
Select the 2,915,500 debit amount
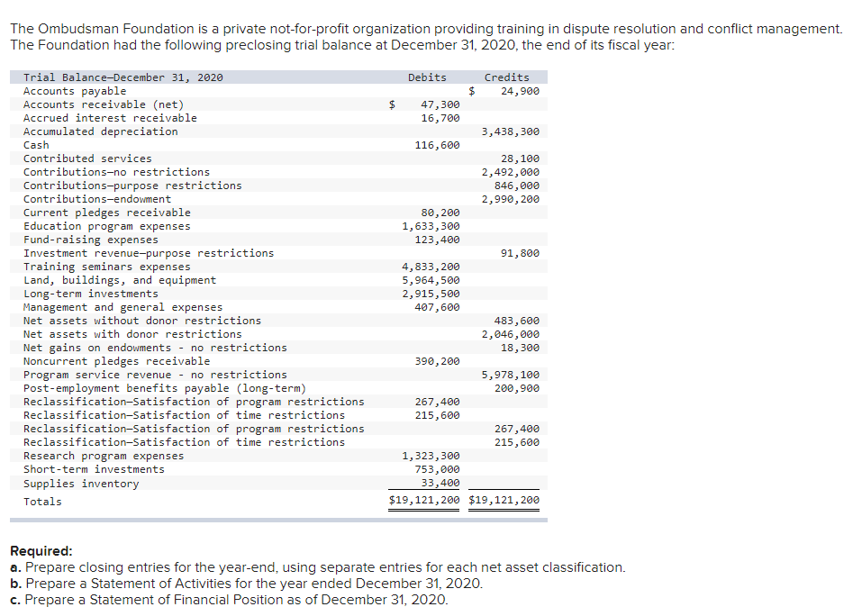(x=431, y=294)
